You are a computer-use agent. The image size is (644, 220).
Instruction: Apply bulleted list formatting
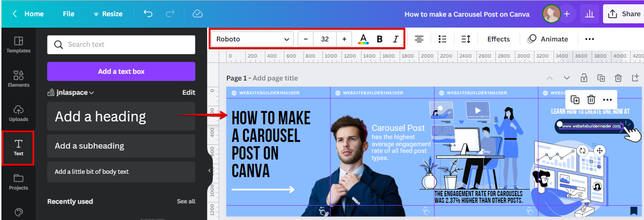tap(443, 39)
